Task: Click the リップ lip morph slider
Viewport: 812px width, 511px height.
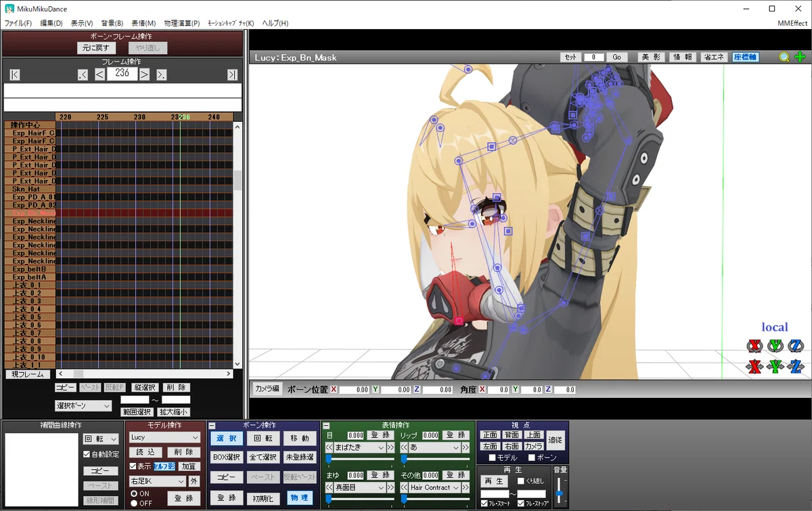Action: 435,460
